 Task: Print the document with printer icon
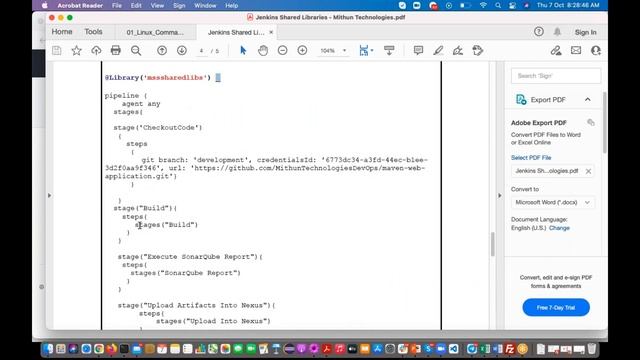click(x=116, y=51)
